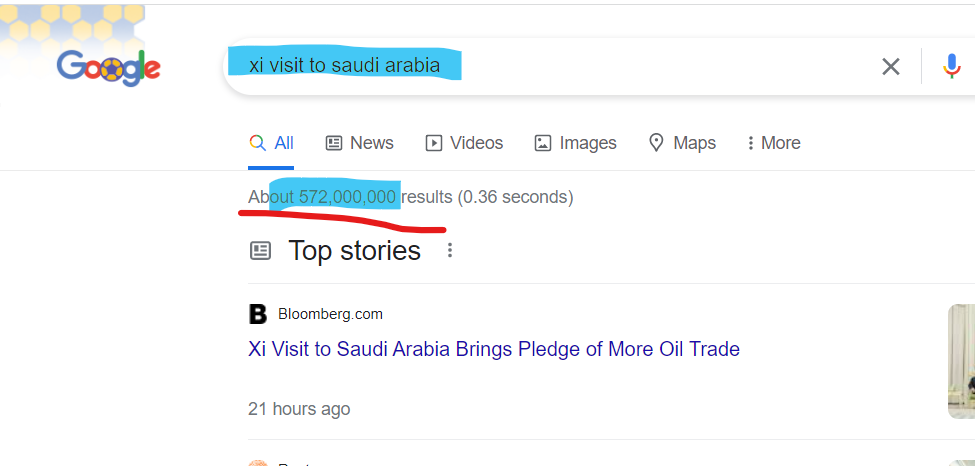Go to the Maps tab
Viewport: 975px width, 466px height.
[x=682, y=143]
